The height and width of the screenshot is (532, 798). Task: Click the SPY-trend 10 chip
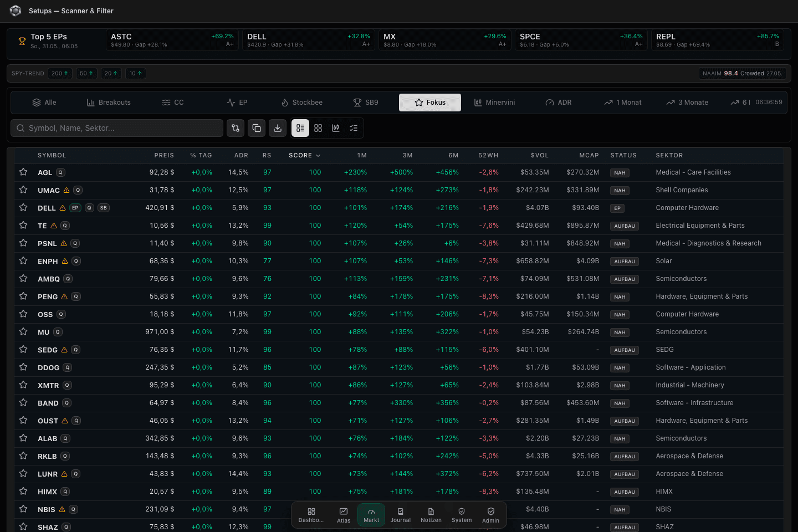[136, 73]
